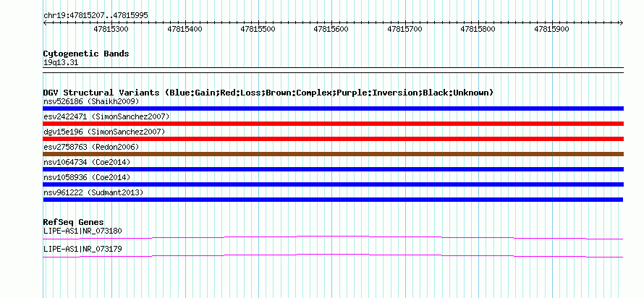
Task: Click the esv2758763 (Redon2006) variant label
Action: 91,147
